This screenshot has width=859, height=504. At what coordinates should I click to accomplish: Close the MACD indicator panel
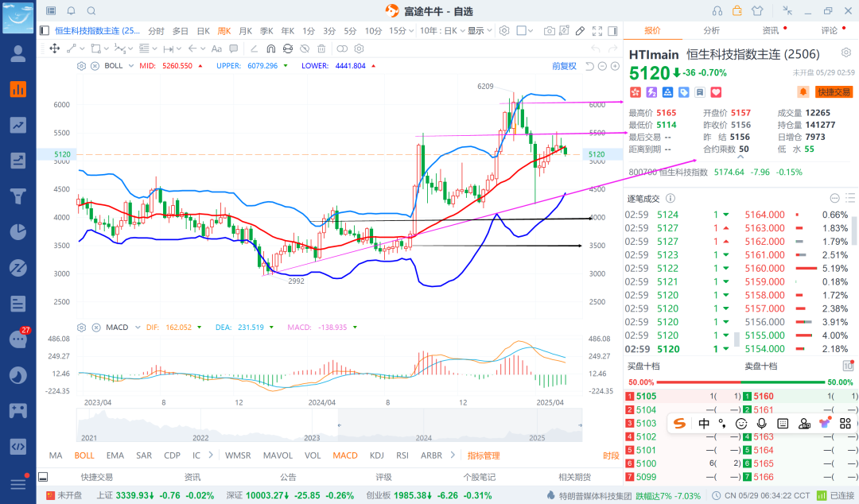point(96,328)
